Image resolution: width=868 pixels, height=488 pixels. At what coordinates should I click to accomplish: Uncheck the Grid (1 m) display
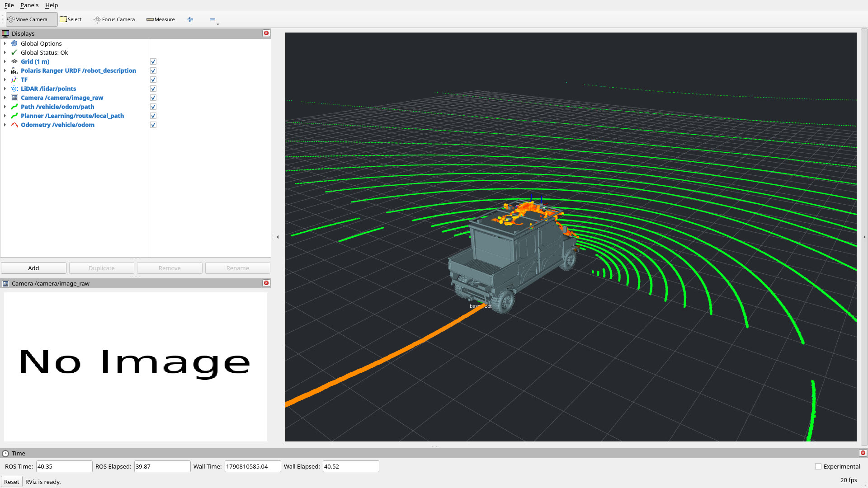pyautogui.click(x=153, y=61)
